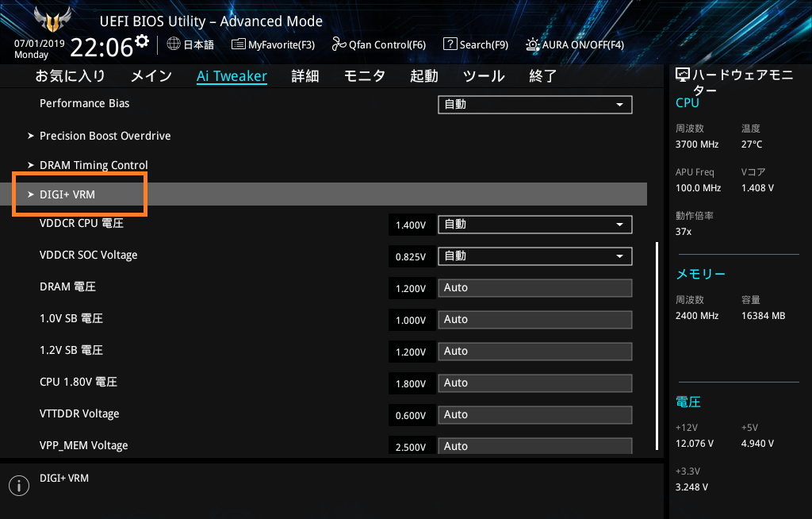Click the Qfan Control fan icon
Screen dimensions: 812x519
click(339, 44)
